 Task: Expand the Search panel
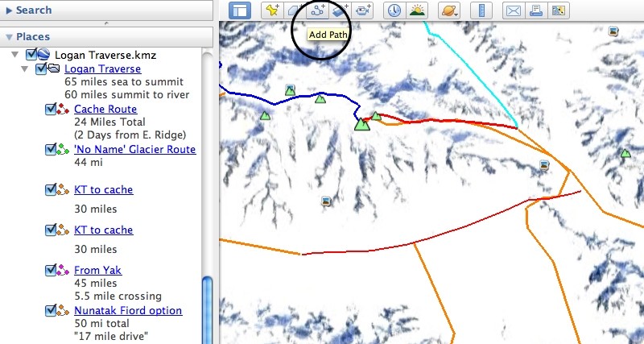point(9,10)
